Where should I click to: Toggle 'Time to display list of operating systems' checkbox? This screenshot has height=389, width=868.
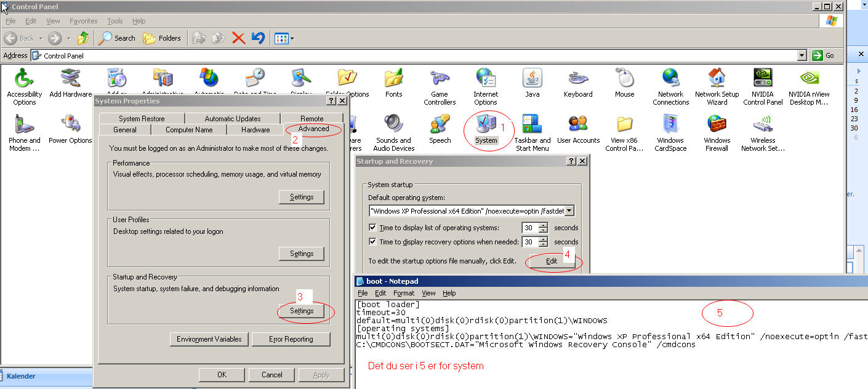(x=372, y=228)
